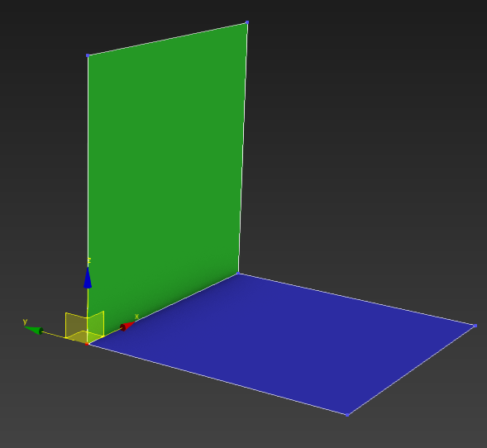Select the top edge of the green plane
The image size is (487, 448).
pos(167,39)
